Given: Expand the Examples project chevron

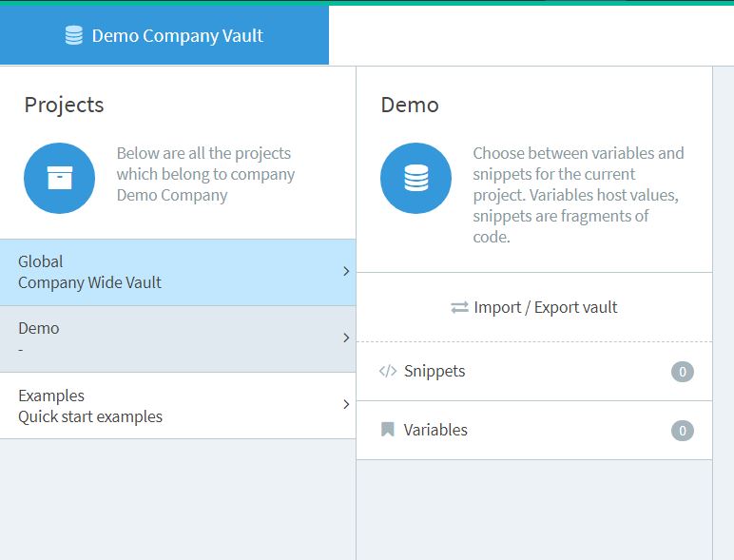Looking at the screenshot, I should 346,405.
